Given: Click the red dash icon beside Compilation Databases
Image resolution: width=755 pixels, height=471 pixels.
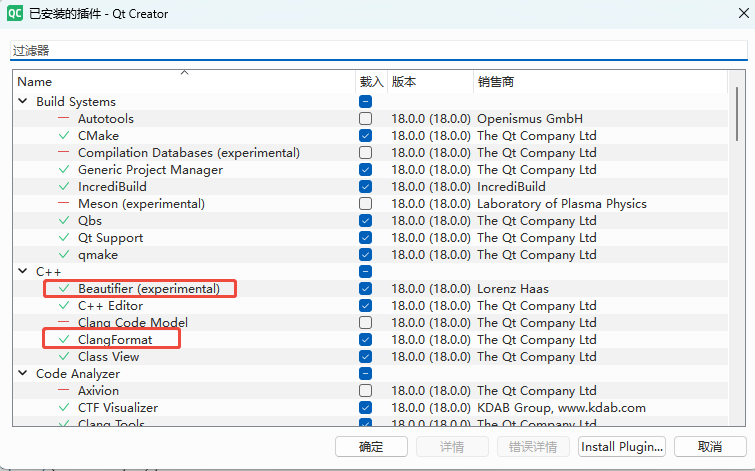Looking at the screenshot, I should (x=64, y=152).
